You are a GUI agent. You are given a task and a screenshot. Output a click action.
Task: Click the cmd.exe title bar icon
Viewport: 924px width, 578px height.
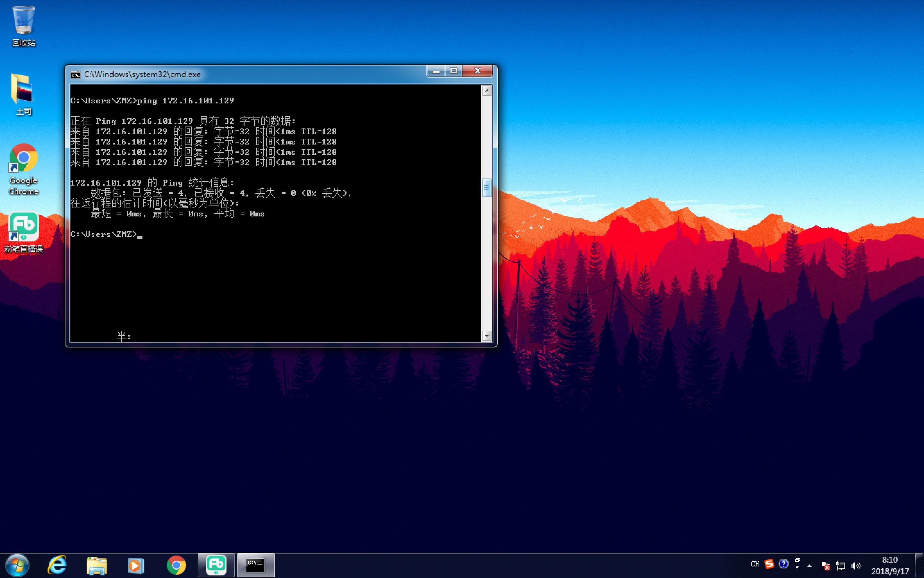tap(76, 74)
